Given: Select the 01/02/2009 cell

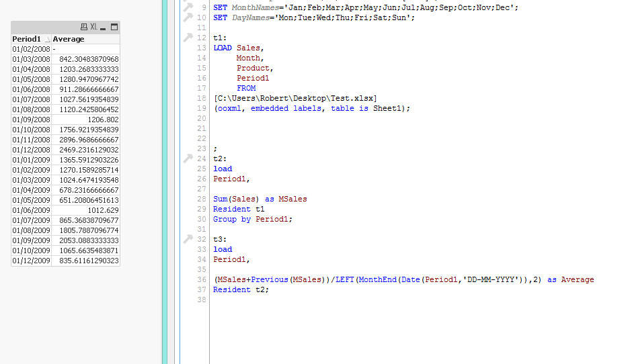Looking at the screenshot, I should pyautogui.click(x=32, y=170).
